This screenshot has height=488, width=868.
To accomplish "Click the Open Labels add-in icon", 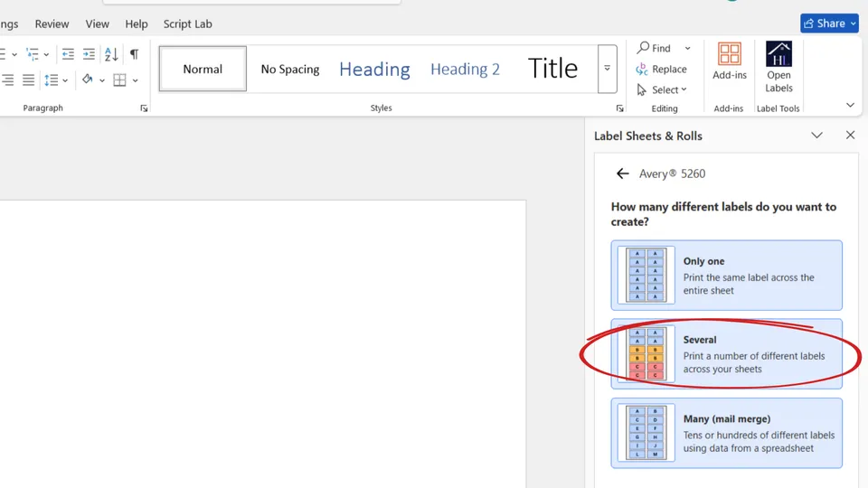I will point(778,66).
